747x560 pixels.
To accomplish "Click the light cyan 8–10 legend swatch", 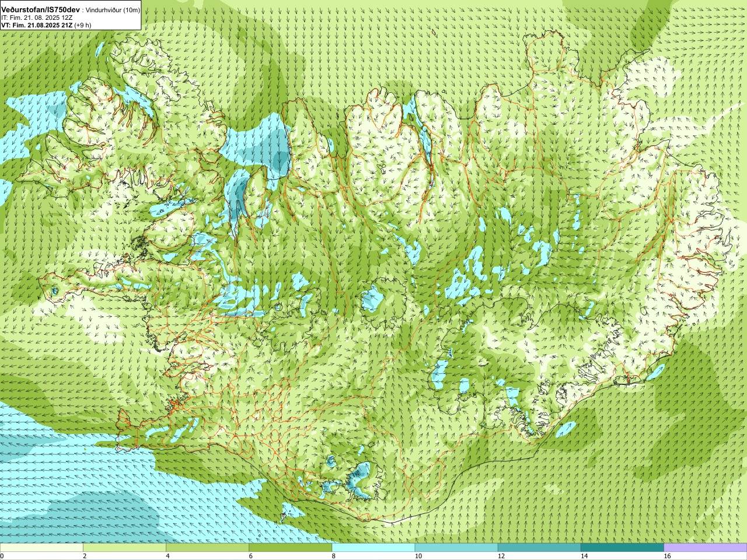I will click(373, 548).
